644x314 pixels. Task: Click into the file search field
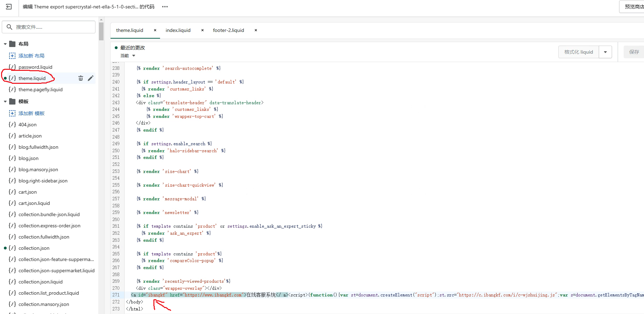[x=49, y=27]
